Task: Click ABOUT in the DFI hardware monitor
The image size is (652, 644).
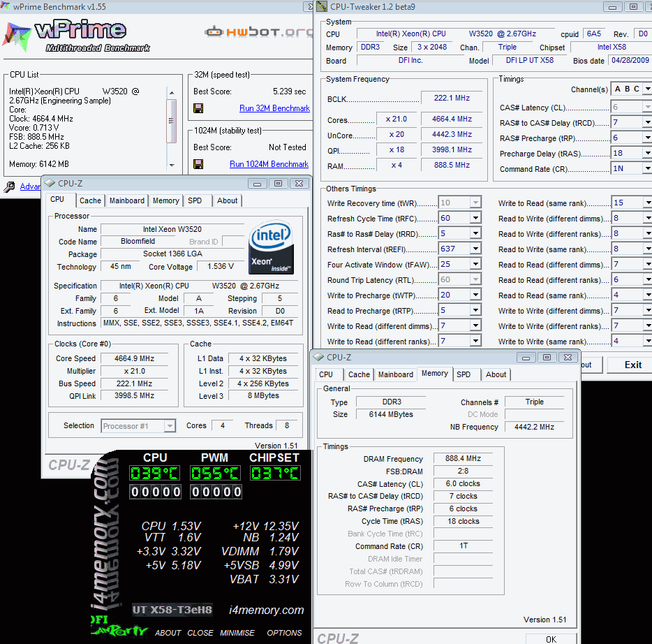Action: [x=168, y=633]
